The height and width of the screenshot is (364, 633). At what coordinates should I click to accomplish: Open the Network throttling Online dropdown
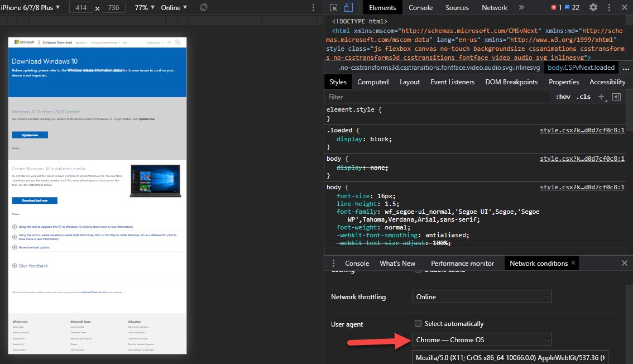[482, 297]
